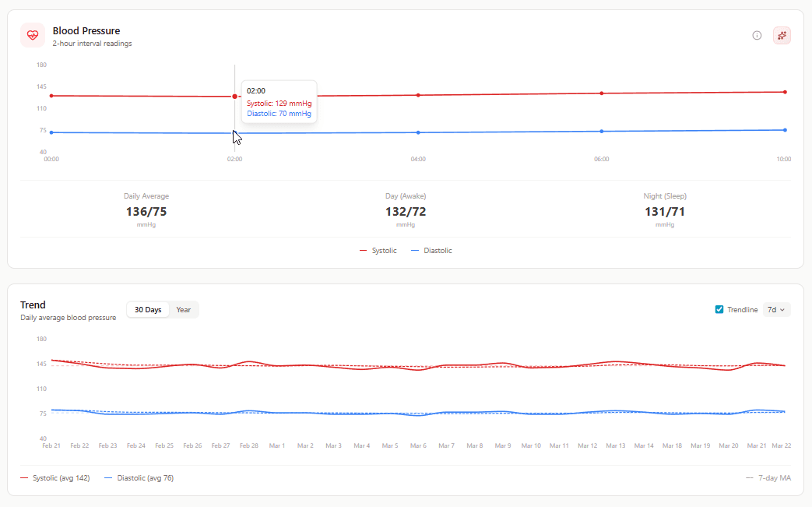Select the systolic data point at 04:00

point(418,95)
